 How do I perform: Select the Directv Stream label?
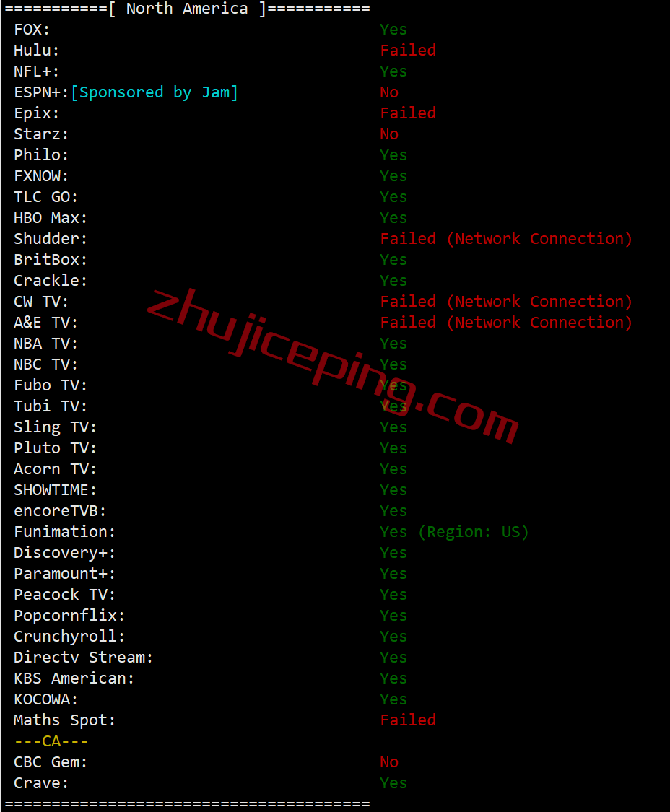[x=83, y=658]
